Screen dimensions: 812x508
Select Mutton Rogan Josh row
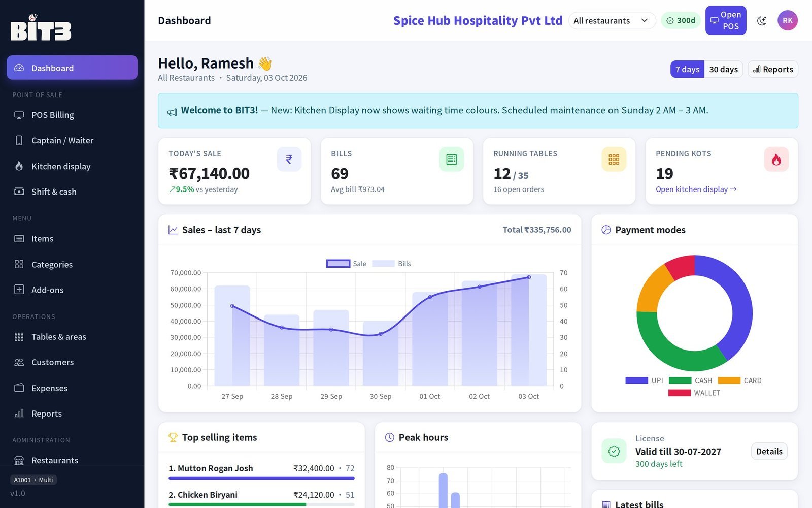(x=261, y=471)
